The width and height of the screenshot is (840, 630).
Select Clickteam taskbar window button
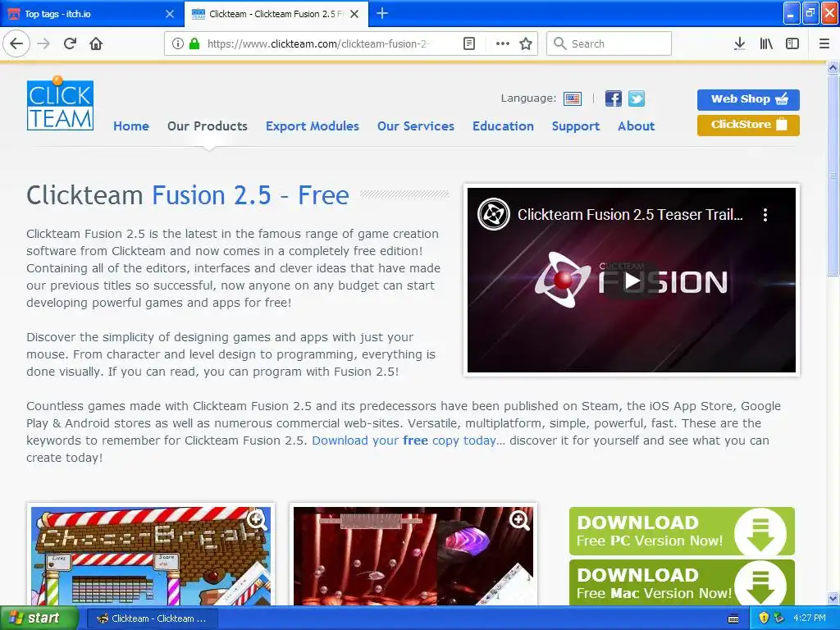click(151, 619)
